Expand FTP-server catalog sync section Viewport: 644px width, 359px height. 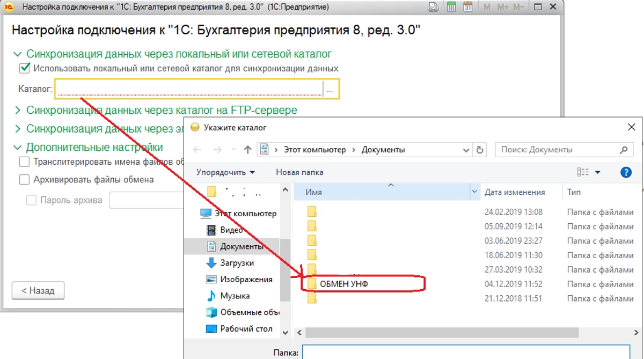coord(17,110)
